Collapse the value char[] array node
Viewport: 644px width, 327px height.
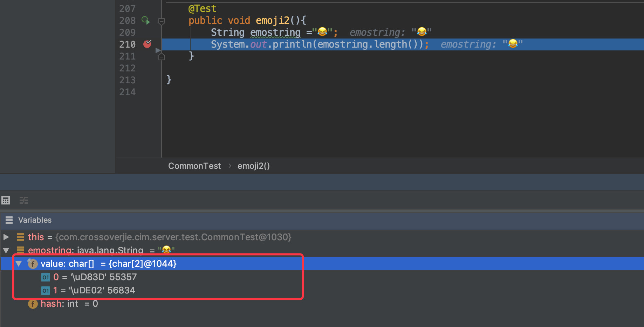tap(19, 264)
